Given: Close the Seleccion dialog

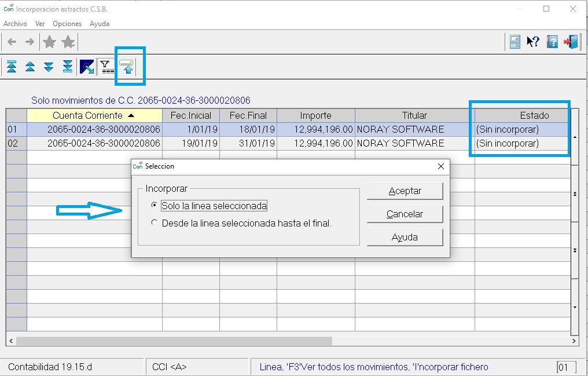Looking at the screenshot, I should tap(441, 166).
